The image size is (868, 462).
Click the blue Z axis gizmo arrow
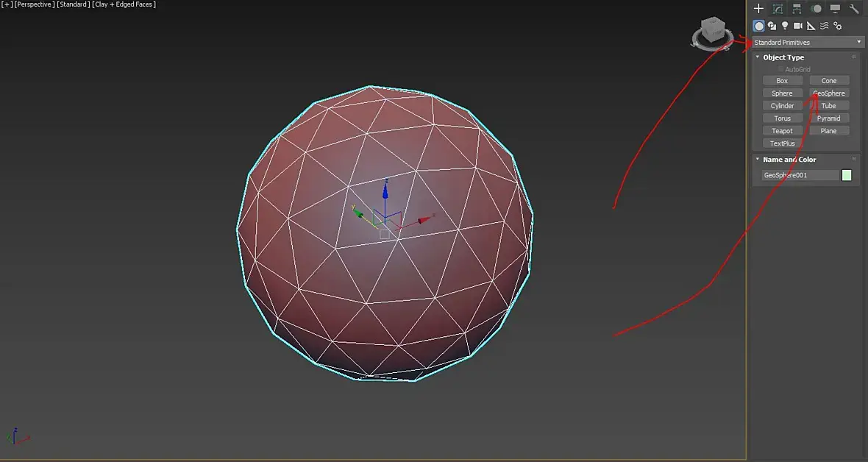click(x=385, y=191)
